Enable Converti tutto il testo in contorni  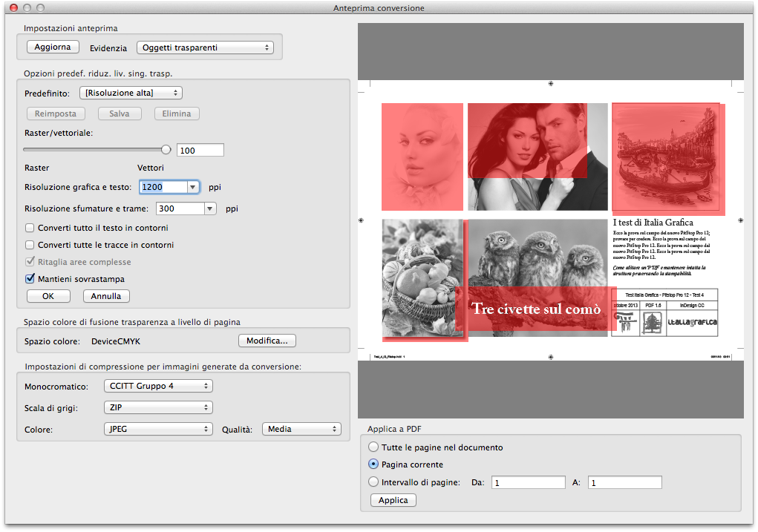coord(30,228)
